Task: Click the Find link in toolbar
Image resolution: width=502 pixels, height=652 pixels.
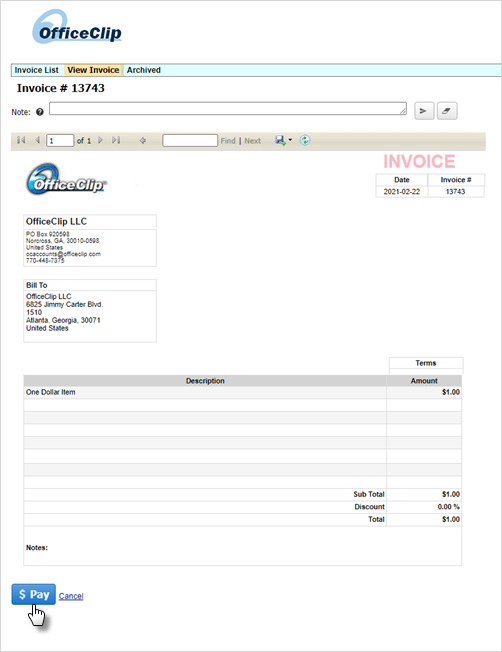Action: tap(228, 141)
